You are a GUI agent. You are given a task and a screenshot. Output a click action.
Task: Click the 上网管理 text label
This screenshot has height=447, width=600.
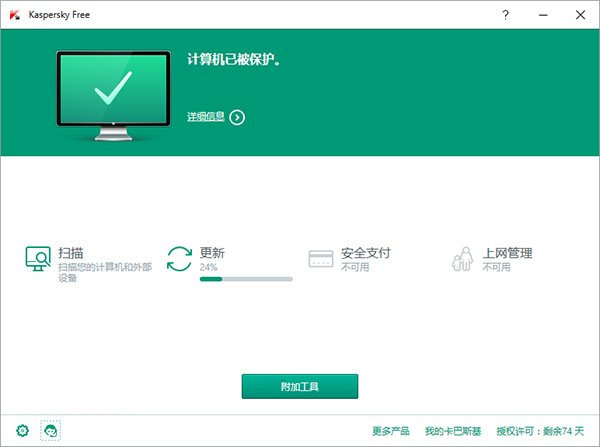[507, 253]
